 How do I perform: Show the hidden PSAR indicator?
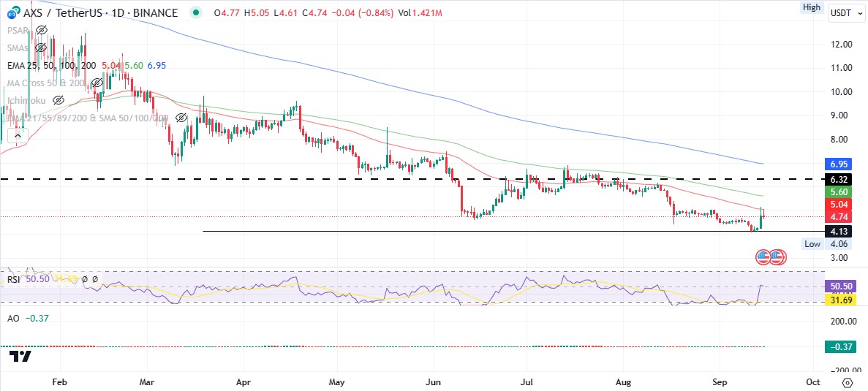click(40, 30)
